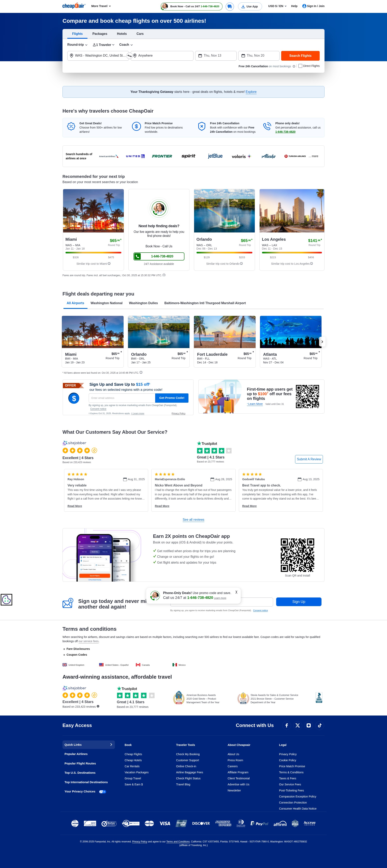
Task: Open the Coach cabin class dropdown
Action: point(126,45)
